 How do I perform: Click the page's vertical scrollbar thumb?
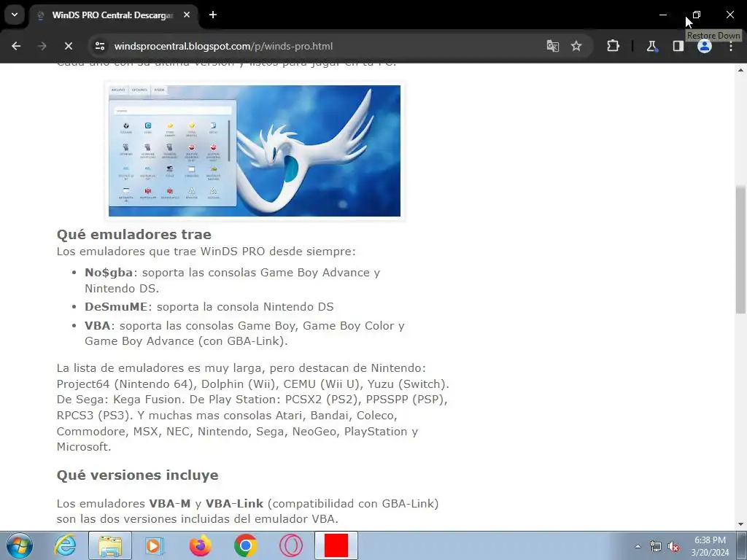(740, 249)
